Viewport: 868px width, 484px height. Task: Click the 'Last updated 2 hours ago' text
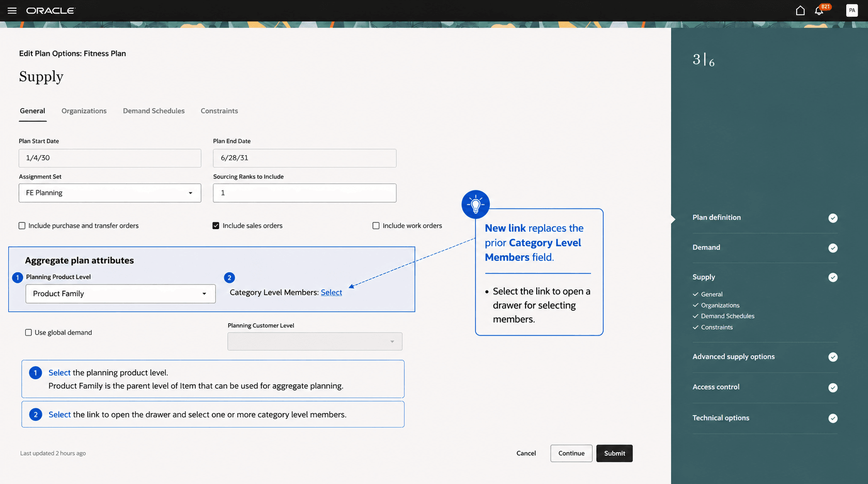(x=53, y=453)
